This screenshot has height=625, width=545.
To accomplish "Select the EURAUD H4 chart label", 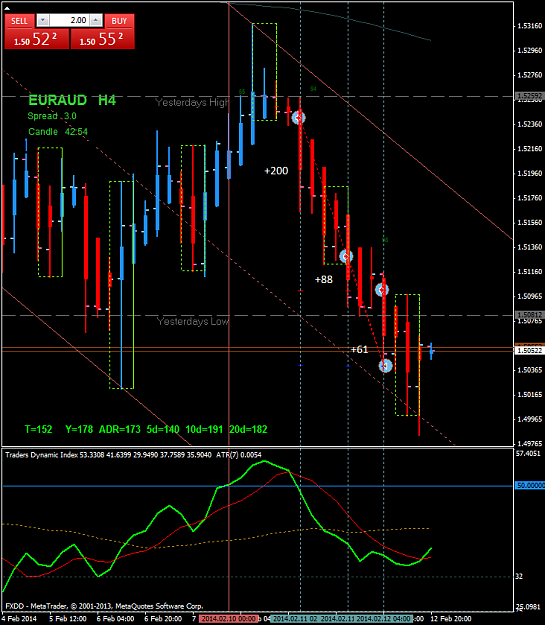I will pyautogui.click(x=72, y=100).
